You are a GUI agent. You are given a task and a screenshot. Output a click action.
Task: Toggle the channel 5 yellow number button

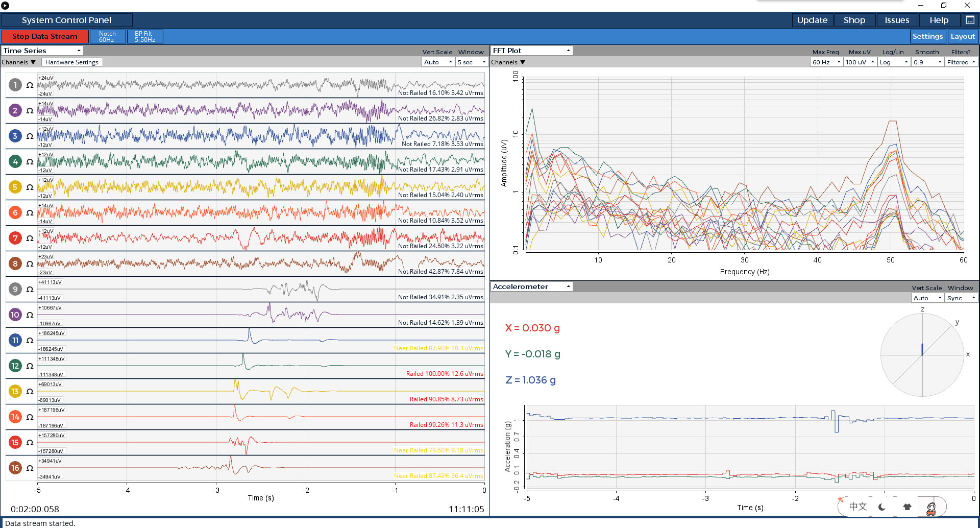15,187
